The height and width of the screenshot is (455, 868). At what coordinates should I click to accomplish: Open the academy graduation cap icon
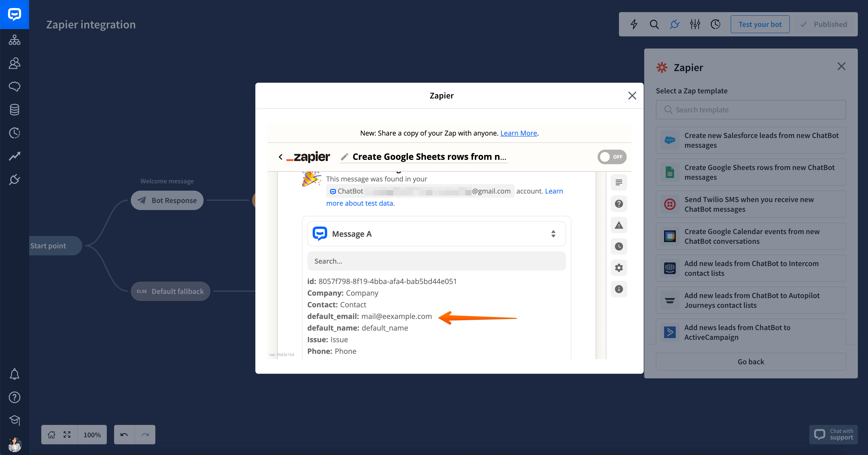pos(15,420)
